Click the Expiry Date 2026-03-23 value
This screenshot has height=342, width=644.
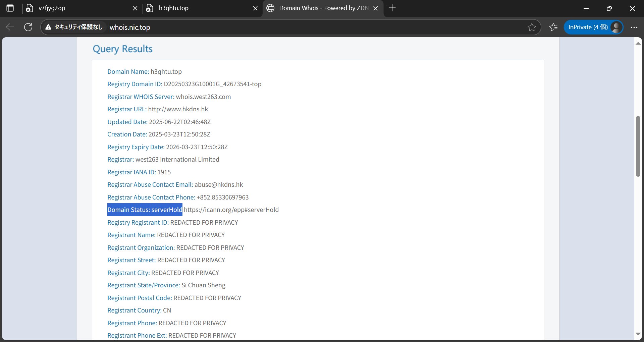[x=197, y=147]
